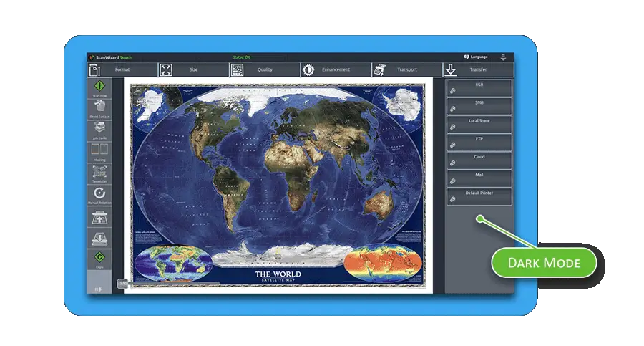
Task: Click the world map scan preview
Action: coord(278,185)
